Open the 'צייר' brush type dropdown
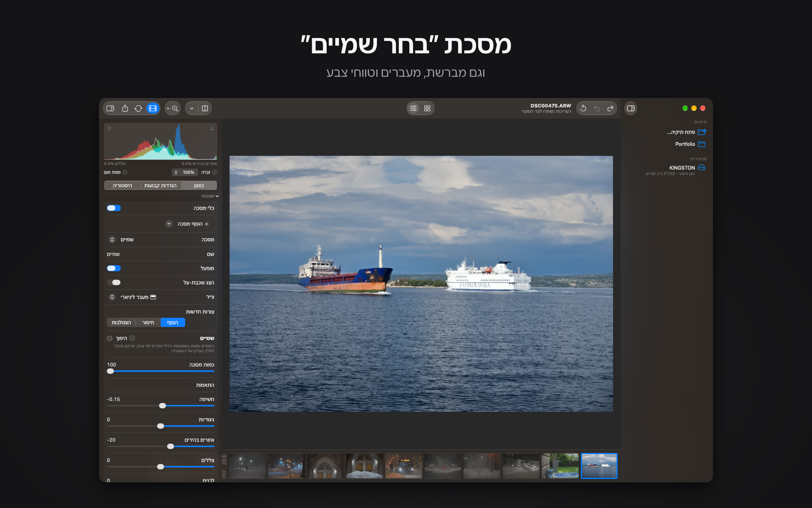 112,297
